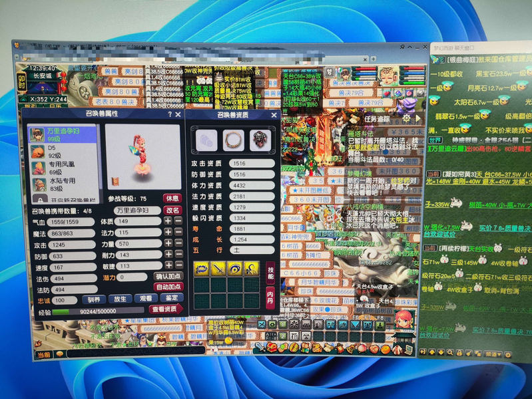Image resolution: width=532 pixels, height=399 pixels.
Task: Click the lock icon in chat window toolbar
Action: pos(459,353)
